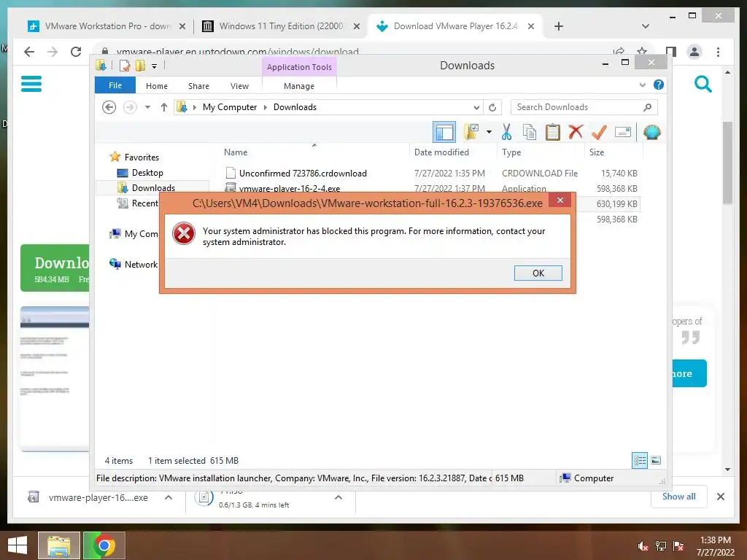
Task: Expand the ISO download item chevron
Action: (338, 497)
